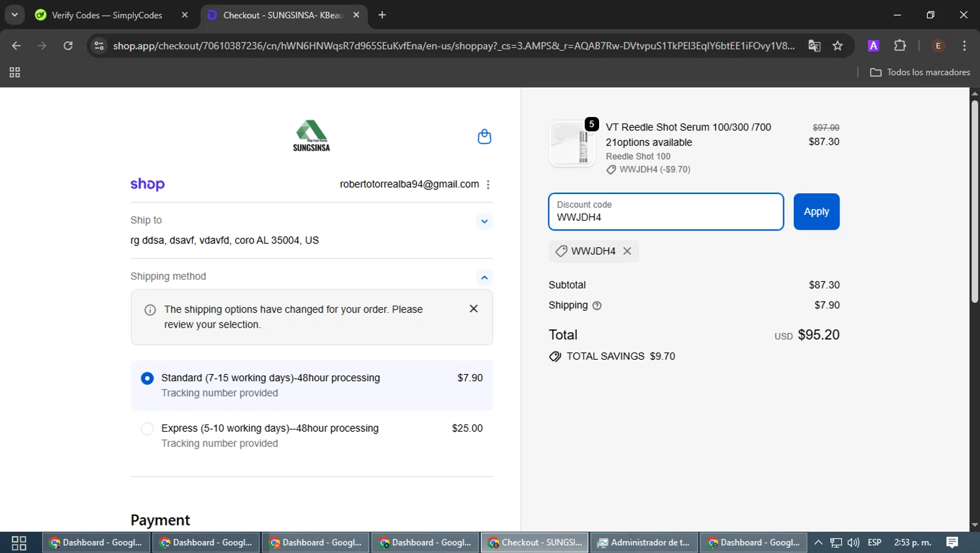Go forward to the next page

[x=42, y=46]
